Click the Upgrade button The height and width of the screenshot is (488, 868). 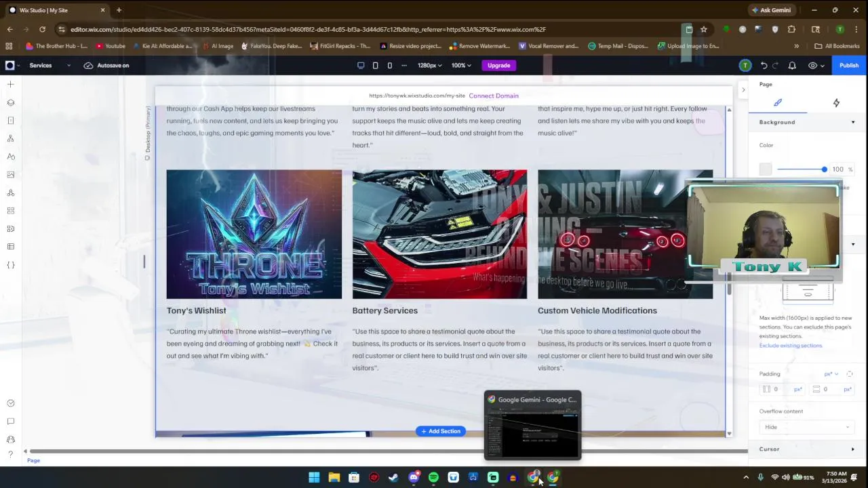click(498, 66)
